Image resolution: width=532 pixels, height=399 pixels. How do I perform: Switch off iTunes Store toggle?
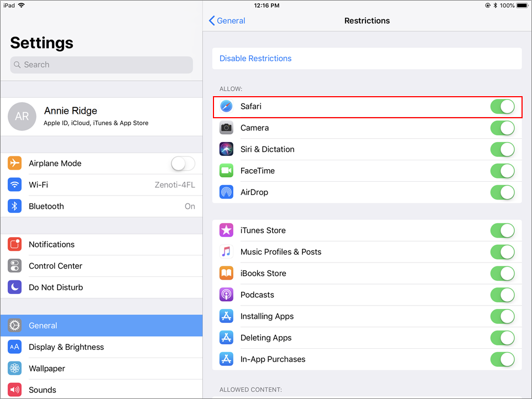click(503, 230)
